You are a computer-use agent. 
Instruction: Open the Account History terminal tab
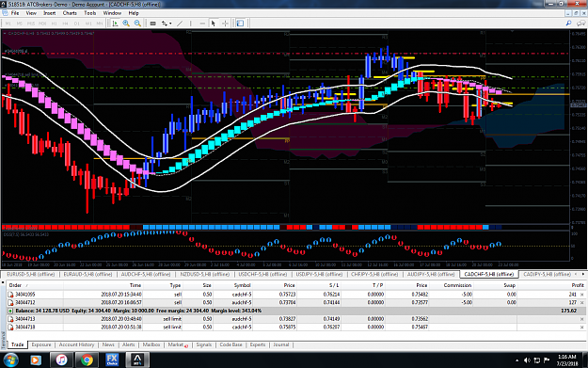pos(76,344)
